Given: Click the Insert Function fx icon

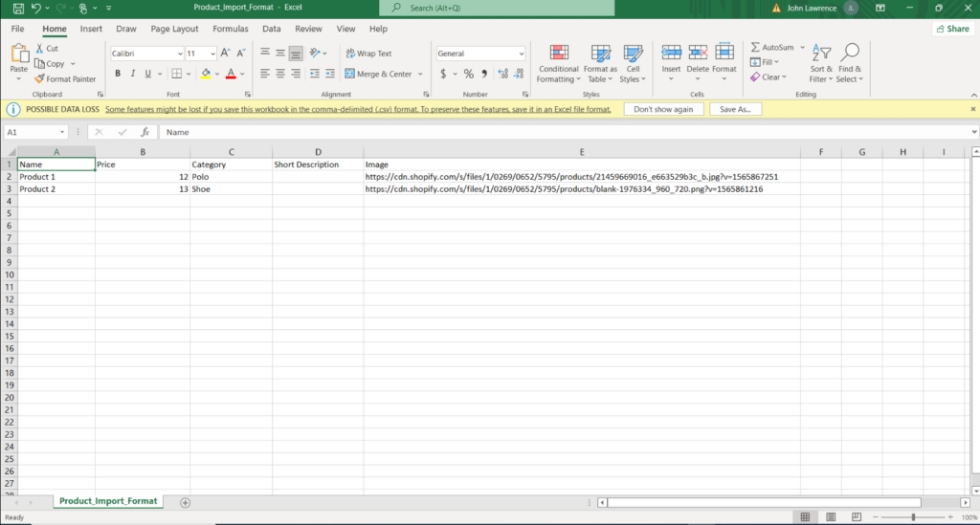Looking at the screenshot, I should pyautogui.click(x=145, y=132).
